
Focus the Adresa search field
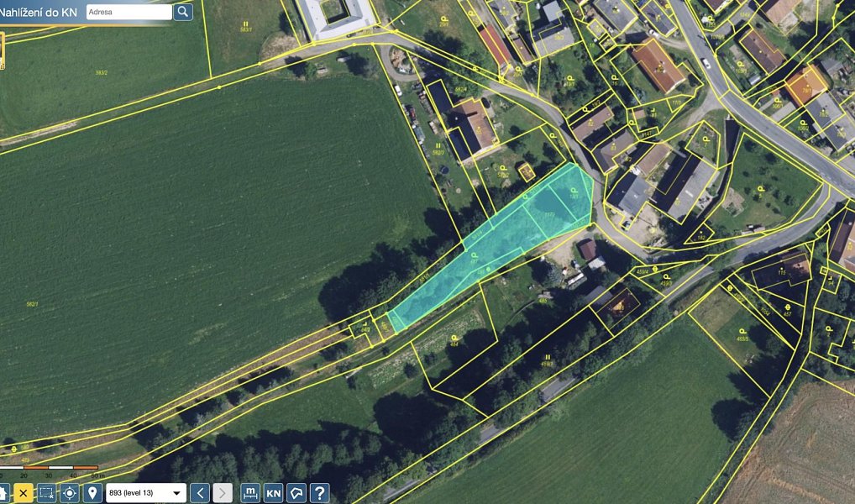(x=129, y=12)
